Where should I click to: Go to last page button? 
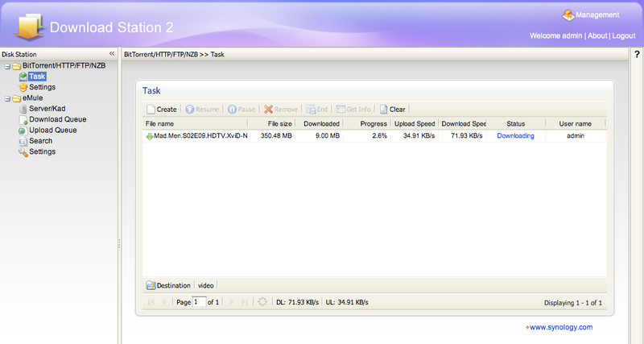tap(245, 301)
